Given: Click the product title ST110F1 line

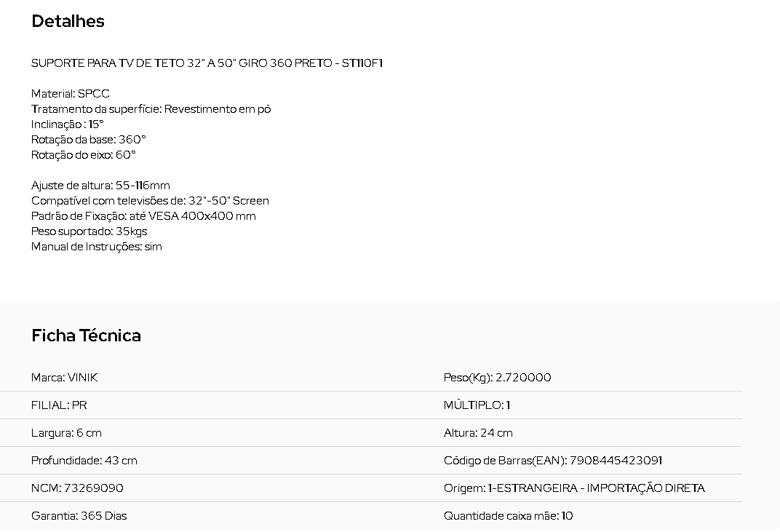Looking at the screenshot, I should point(207,63).
